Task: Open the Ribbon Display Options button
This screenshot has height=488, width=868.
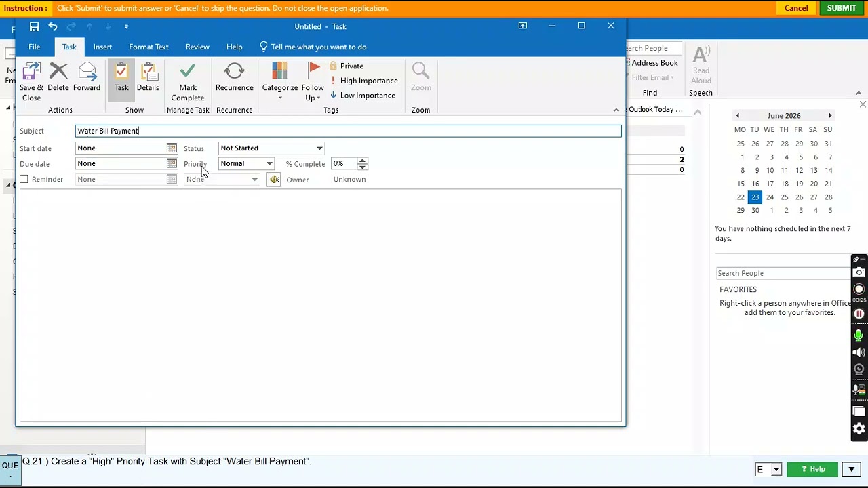Action: coord(523,26)
